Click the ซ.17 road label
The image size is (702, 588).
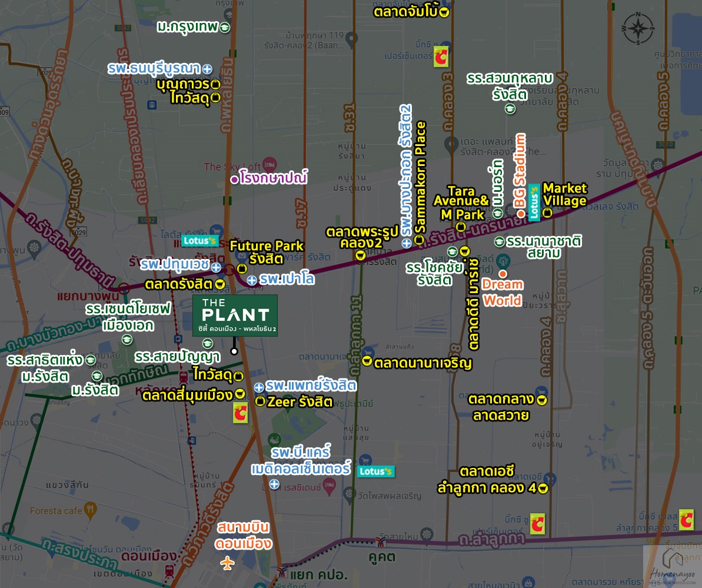click(301, 212)
